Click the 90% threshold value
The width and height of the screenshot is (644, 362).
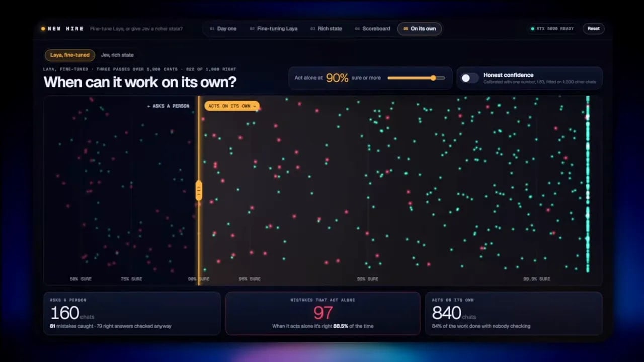tap(337, 78)
